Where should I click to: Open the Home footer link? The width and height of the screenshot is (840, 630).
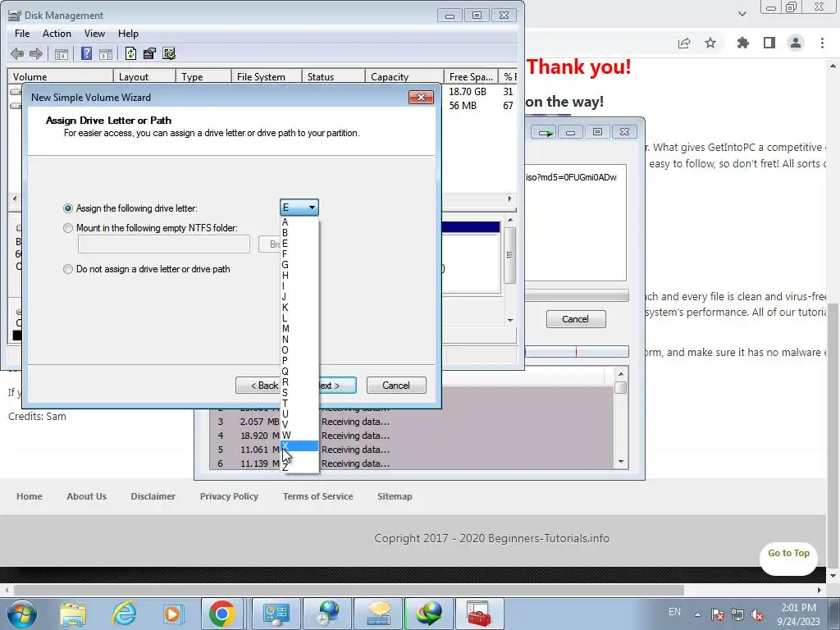(x=30, y=496)
